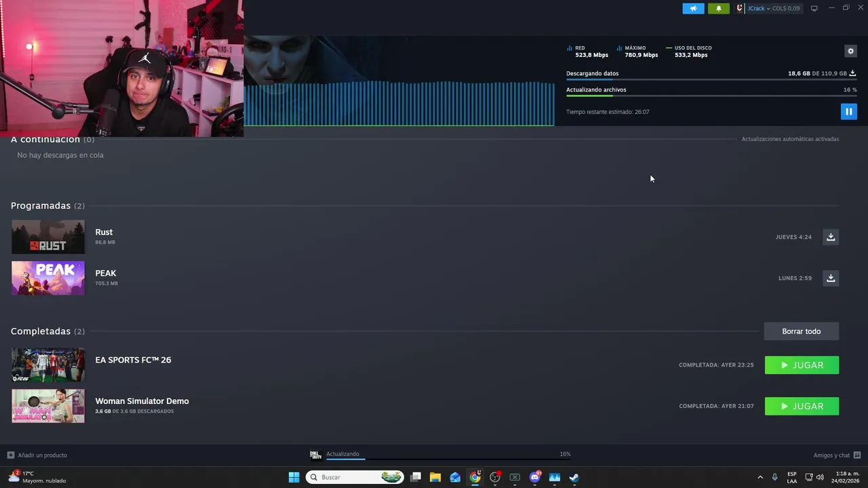Viewport: 868px width, 488px height.
Task: Click the PEAK title text
Action: [x=106, y=273]
